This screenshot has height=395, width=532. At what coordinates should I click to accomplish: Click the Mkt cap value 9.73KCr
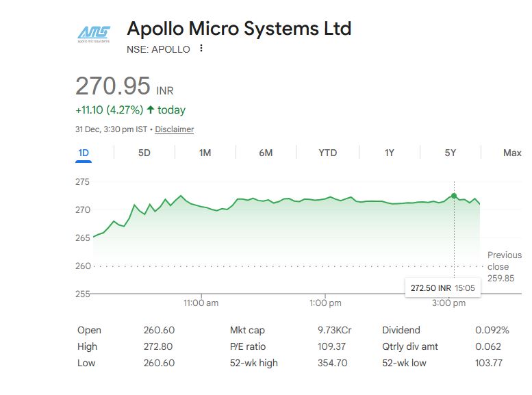pos(334,330)
